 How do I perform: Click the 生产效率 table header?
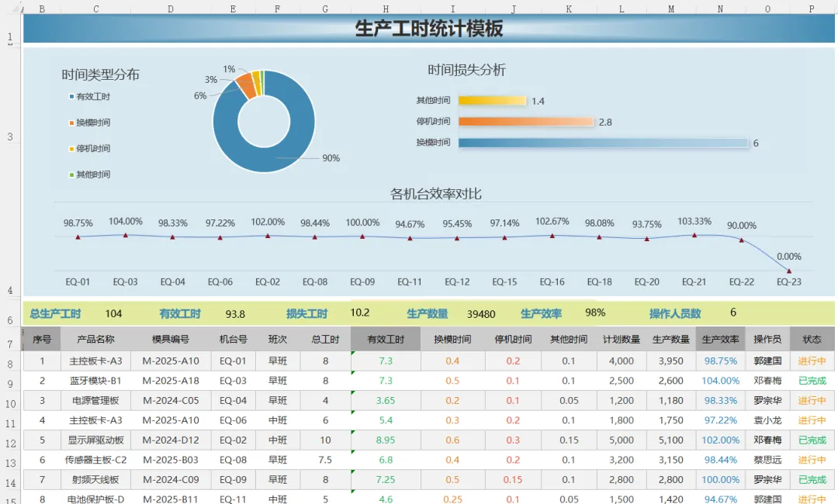coord(720,339)
